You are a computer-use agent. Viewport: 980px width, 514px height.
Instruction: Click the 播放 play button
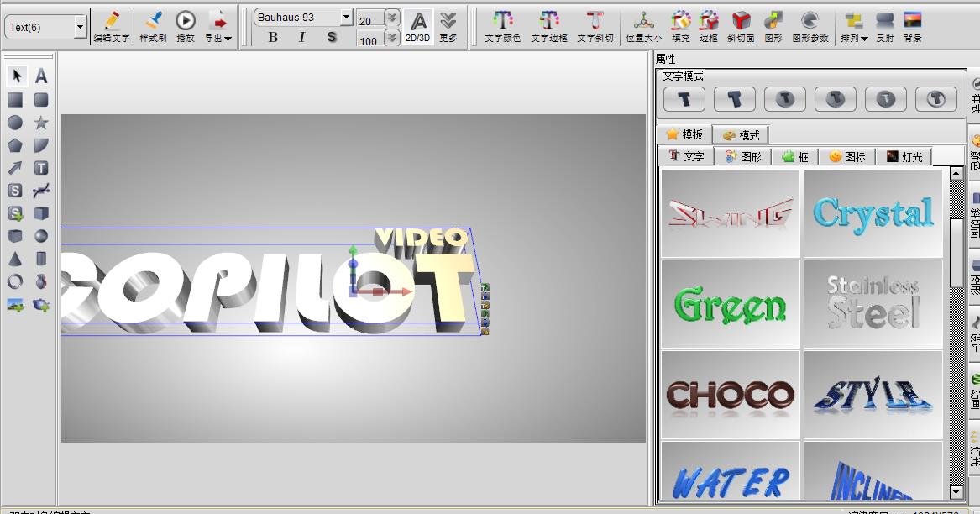pos(186,26)
